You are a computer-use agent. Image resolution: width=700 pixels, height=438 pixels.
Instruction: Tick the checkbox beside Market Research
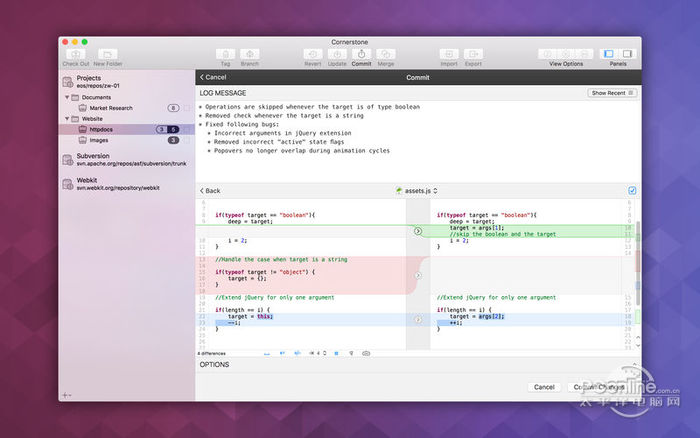pyautogui.click(x=187, y=108)
